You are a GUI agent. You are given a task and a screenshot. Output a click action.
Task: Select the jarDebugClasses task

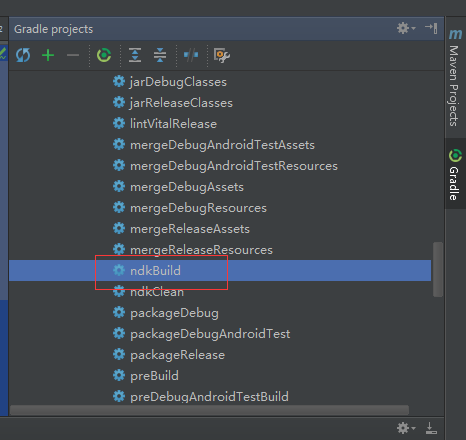point(178,82)
